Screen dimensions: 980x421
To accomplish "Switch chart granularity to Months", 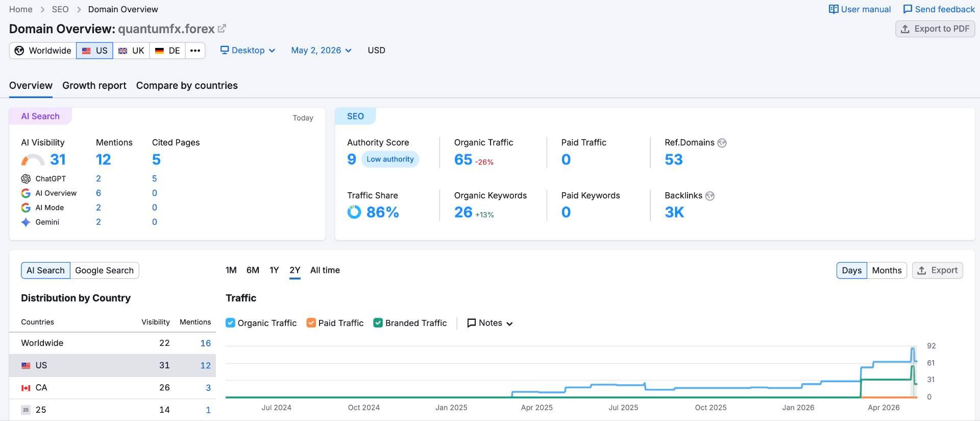I will pyautogui.click(x=887, y=271).
